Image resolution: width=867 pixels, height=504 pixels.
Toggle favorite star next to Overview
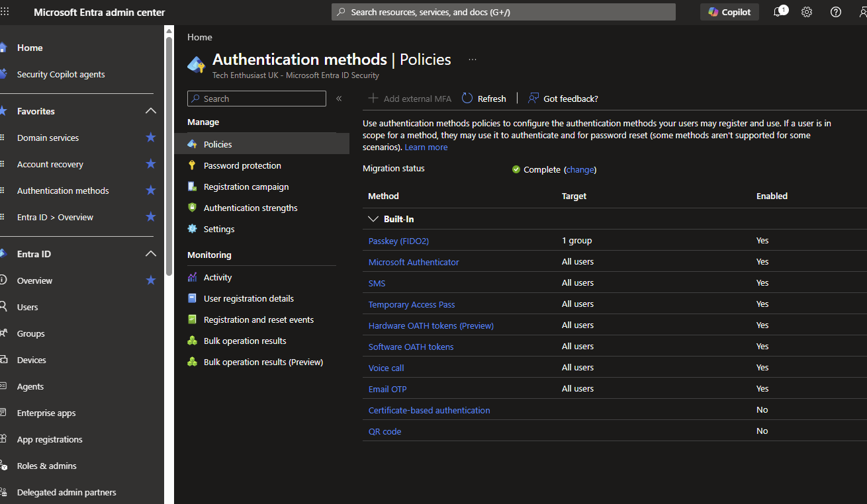click(x=150, y=280)
